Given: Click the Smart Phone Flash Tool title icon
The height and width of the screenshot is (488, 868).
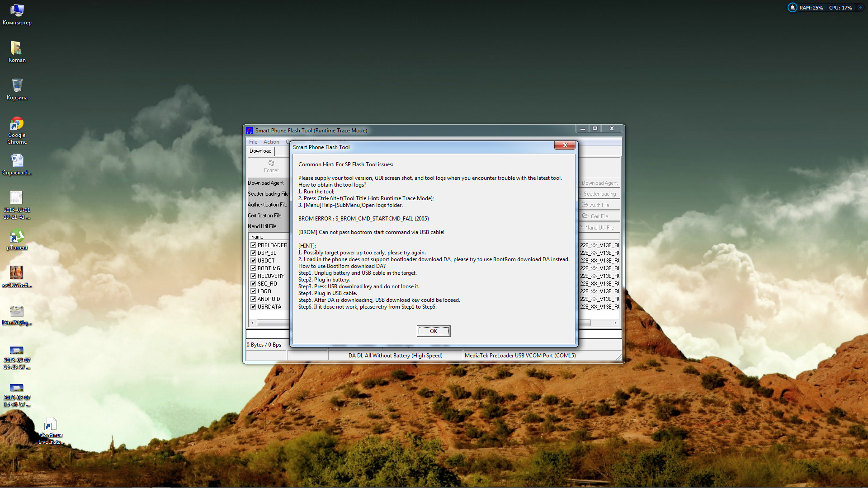Looking at the screenshot, I should 250,131.
